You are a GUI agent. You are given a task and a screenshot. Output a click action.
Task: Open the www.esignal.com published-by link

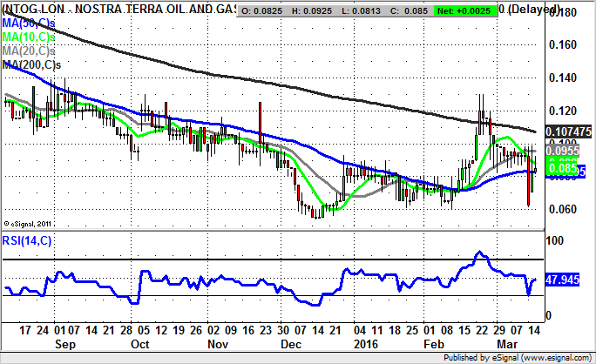click(546, 357)
